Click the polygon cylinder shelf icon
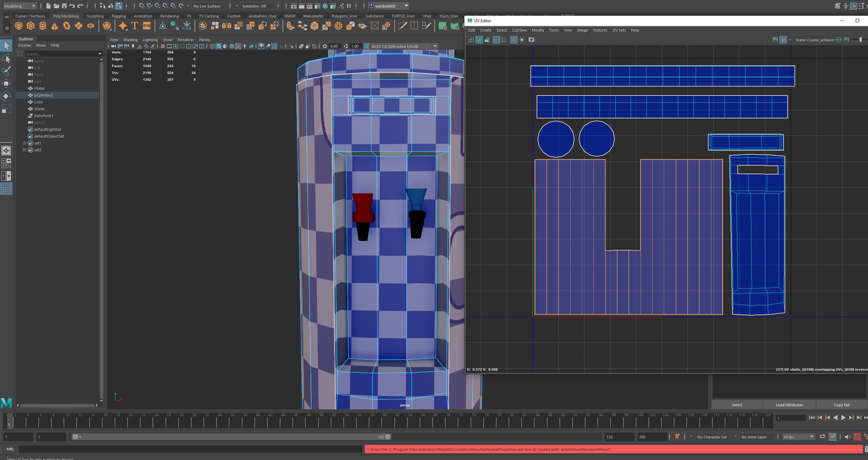Image resolution: width=868 pixels, height=460 pixels. click(x=43, y=26)
